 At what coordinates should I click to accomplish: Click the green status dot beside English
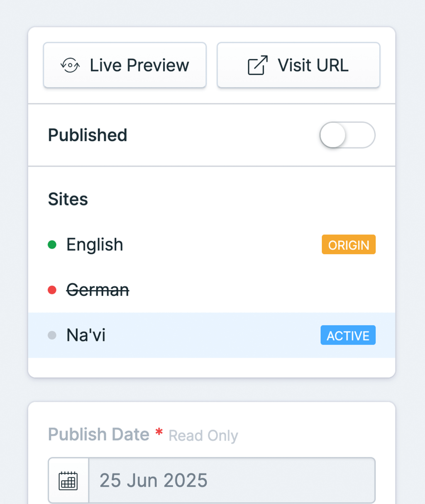click(52, 245)
